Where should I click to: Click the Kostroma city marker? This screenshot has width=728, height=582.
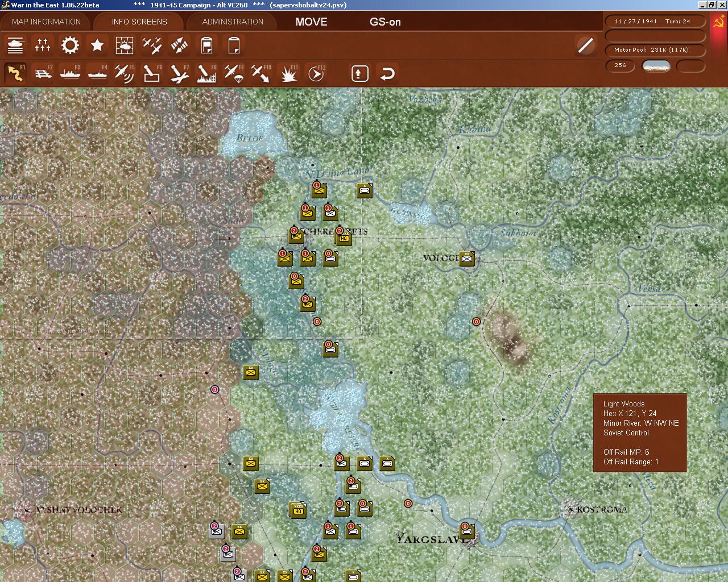click(x=570, y=509)
